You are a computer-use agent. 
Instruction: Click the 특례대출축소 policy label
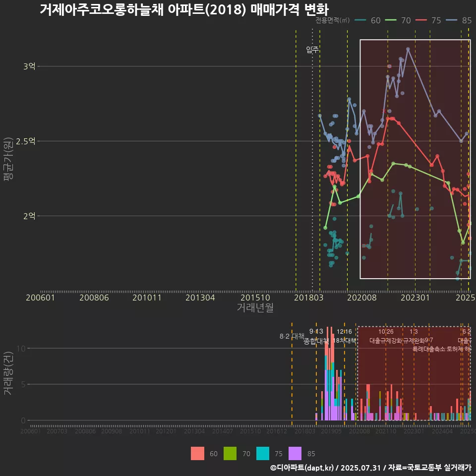(429, 349)
